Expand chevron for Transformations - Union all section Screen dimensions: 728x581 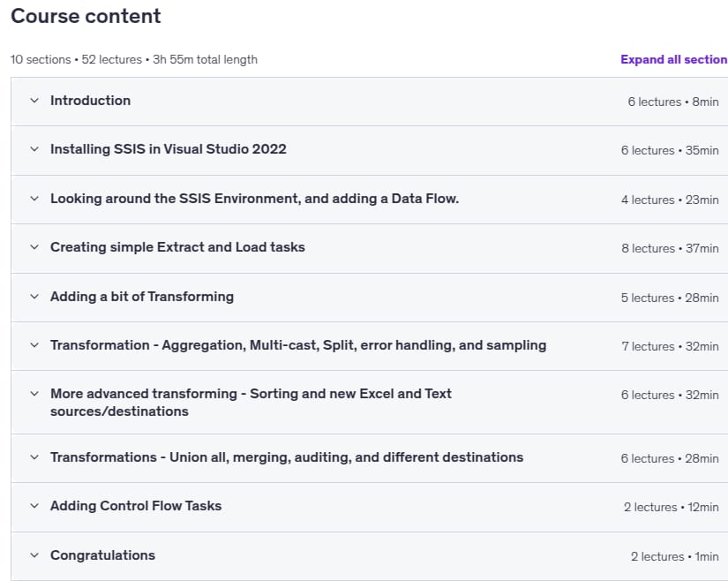point(34,457)
